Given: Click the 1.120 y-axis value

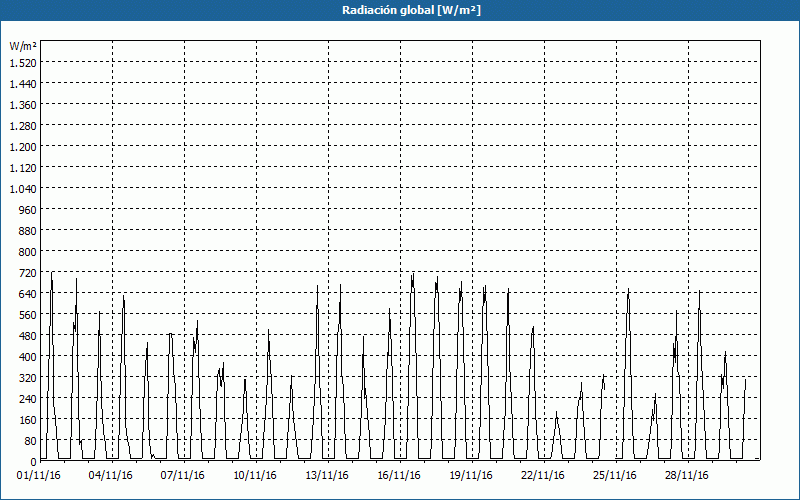Looking at the screenshot, I should pyautogui.click(x=23, y=167).
